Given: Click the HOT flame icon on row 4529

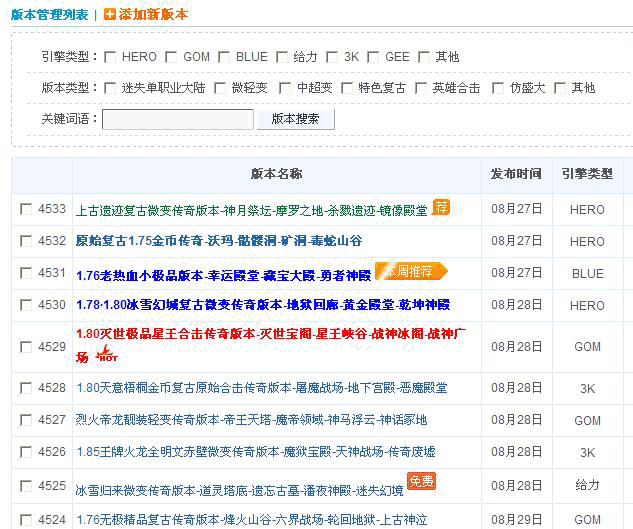Looking at the screenshot, I should tap(107, 354).
